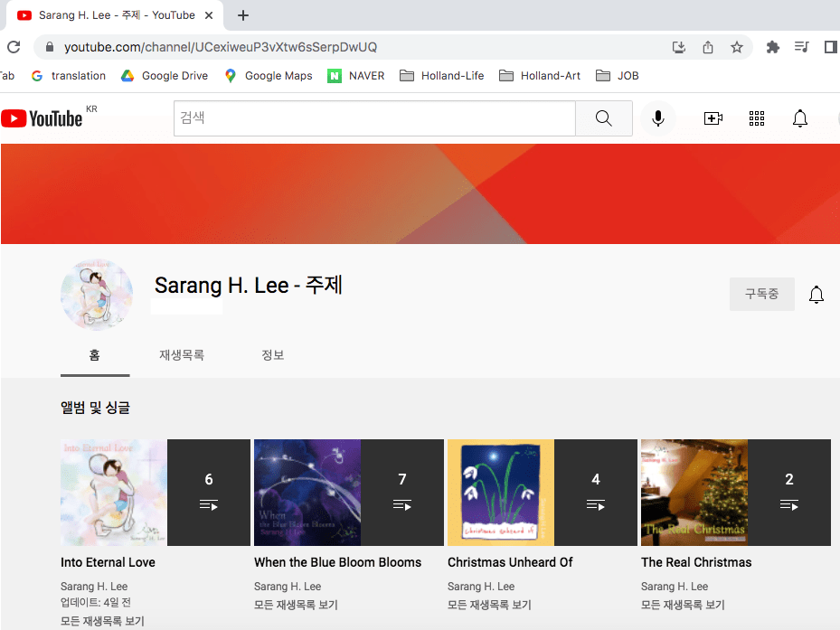Toggle subscription with 구독중 button
840x630 pixels.
coord(761,295)
